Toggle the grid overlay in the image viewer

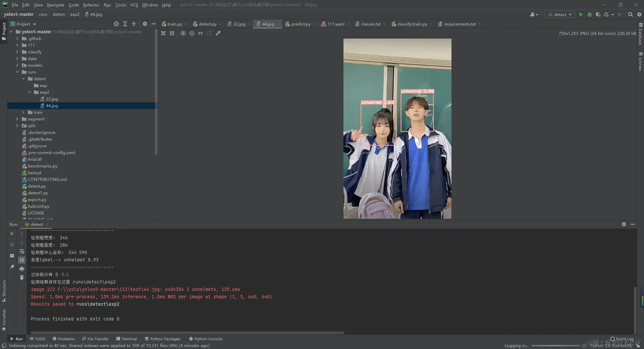172,33
